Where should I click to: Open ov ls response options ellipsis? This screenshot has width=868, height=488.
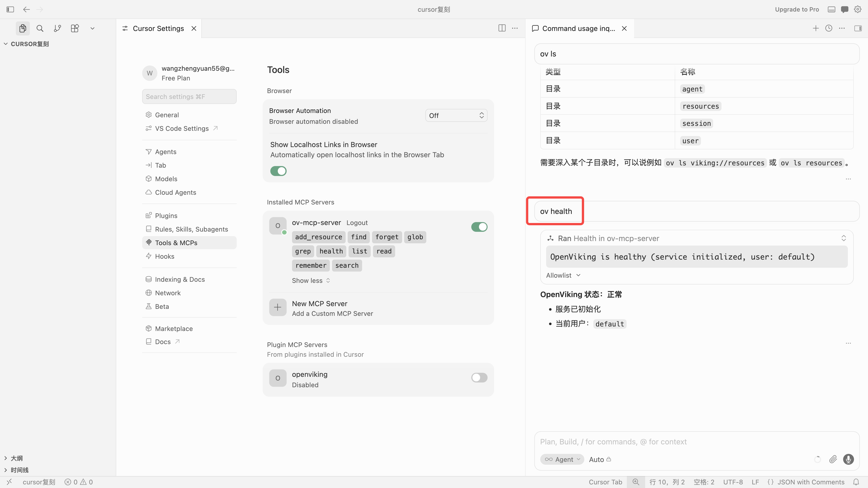(x=848, y=179)
